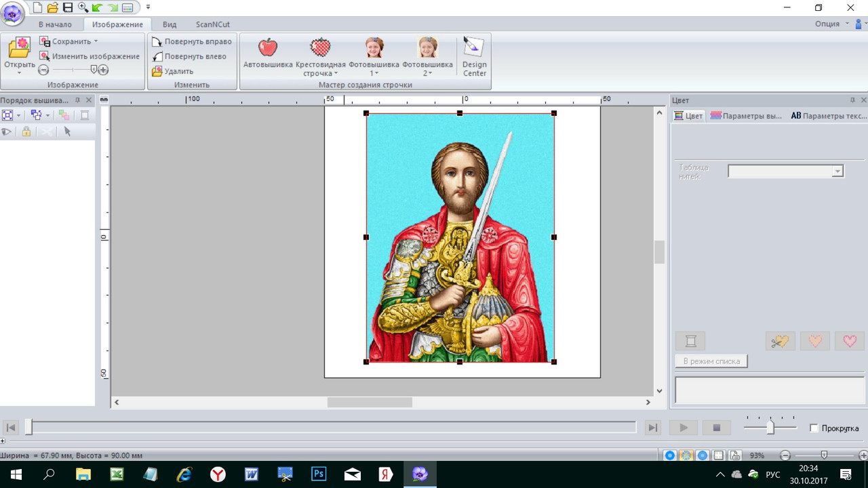Switch to Параметры текста tab
This screenshot has width=868, height=488.
pos(829,116)
